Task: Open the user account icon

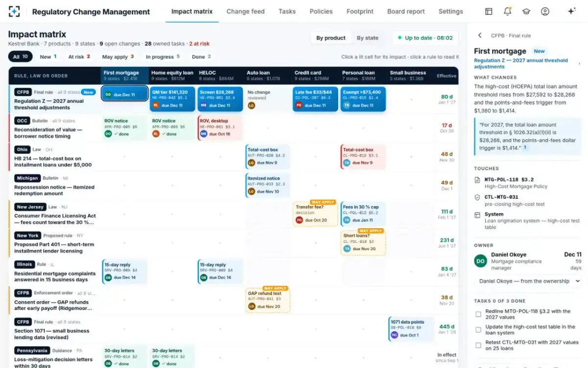Action: (x=545, y=11)
